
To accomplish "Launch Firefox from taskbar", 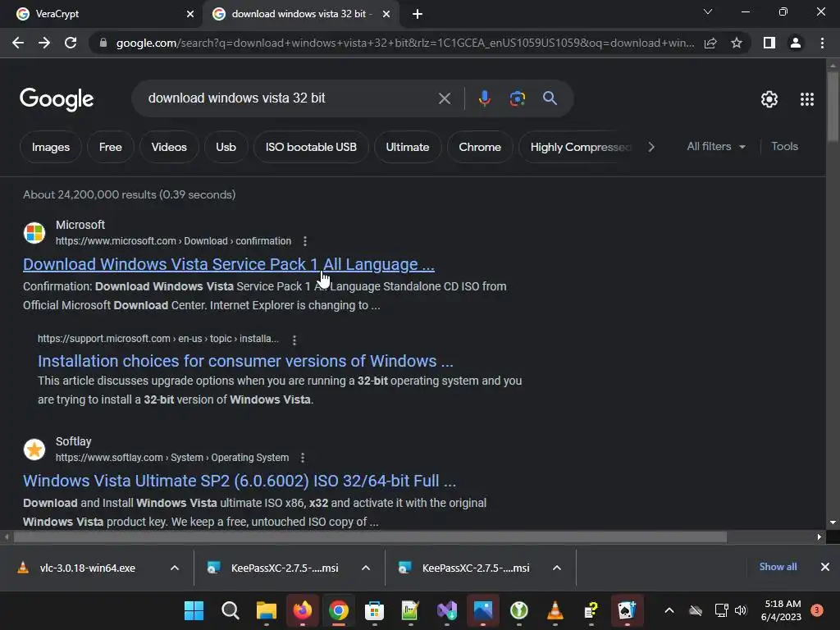I will tap(303, 610).
